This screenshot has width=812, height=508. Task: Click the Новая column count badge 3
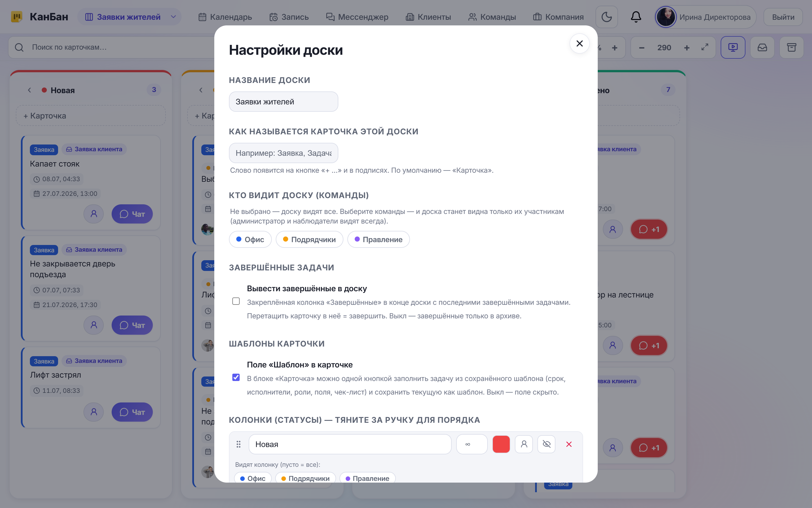[154, 90]
